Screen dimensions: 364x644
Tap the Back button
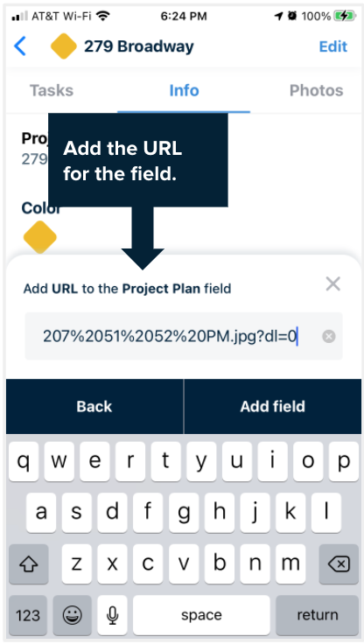tap(94, 406)
